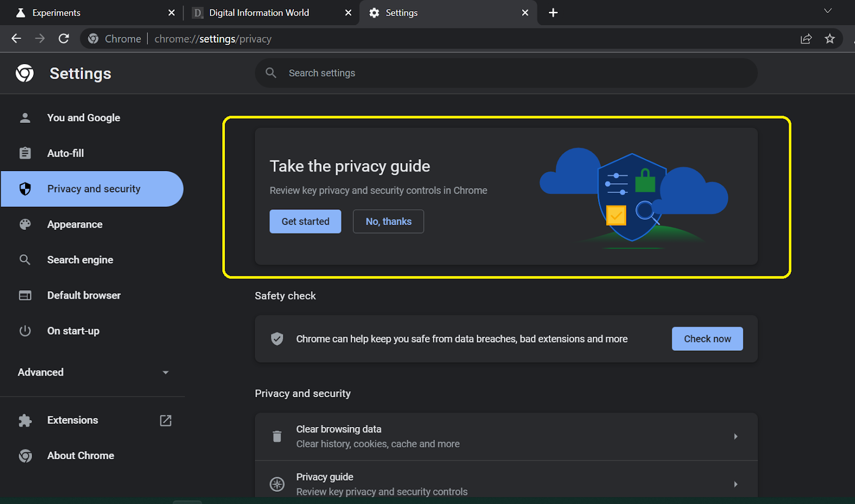The height and width of the screenshot is (504, 855).
Task: Dismiss privacy guide with No, thanks
Action: click(388, 221)
